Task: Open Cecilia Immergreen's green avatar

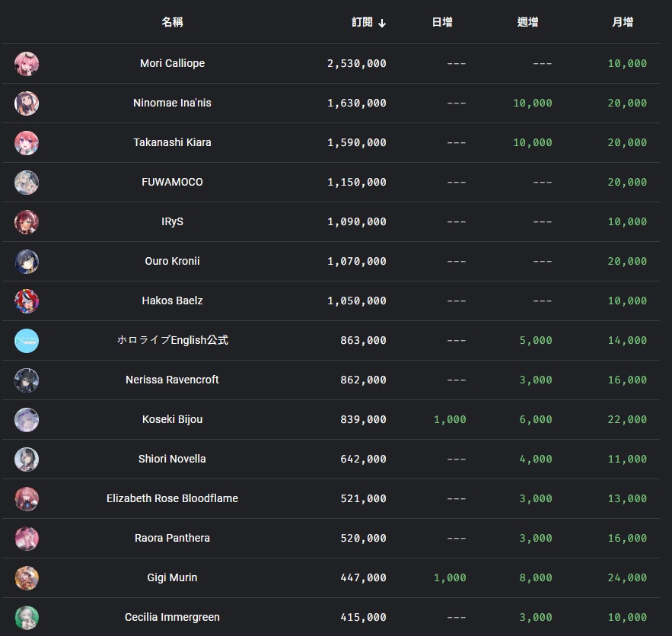Action: 27,618
